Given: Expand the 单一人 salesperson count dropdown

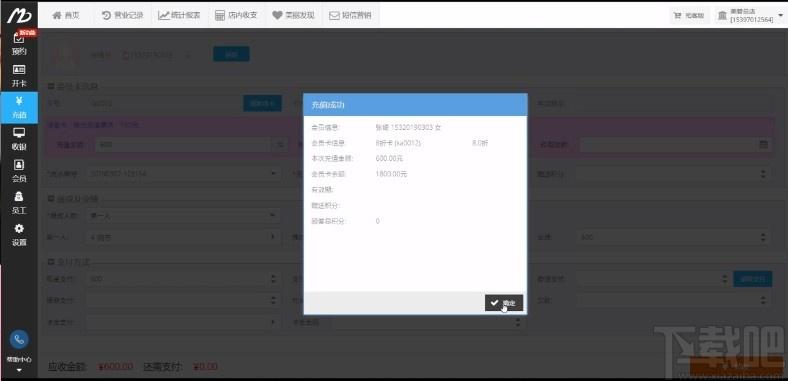Looking at the screenshot, I should click(x=273, y=216).
